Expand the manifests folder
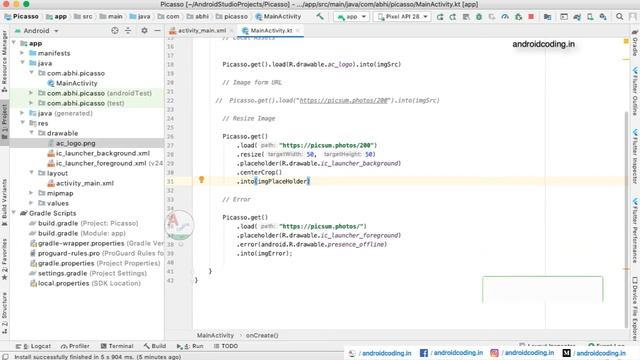Image resolution: width=640 pixels, height=360 pixels. tap(23, 53)
